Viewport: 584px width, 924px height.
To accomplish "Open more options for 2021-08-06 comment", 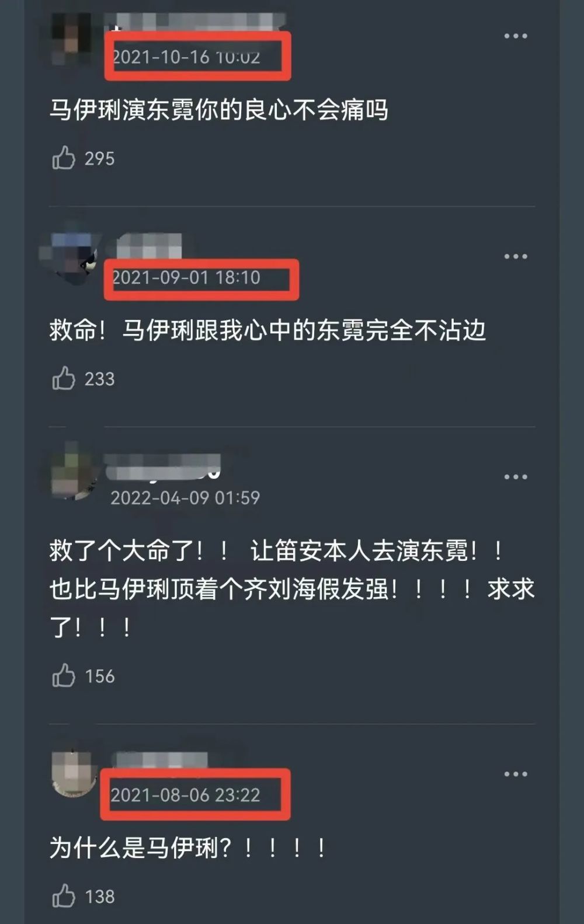I will (516, 774).
